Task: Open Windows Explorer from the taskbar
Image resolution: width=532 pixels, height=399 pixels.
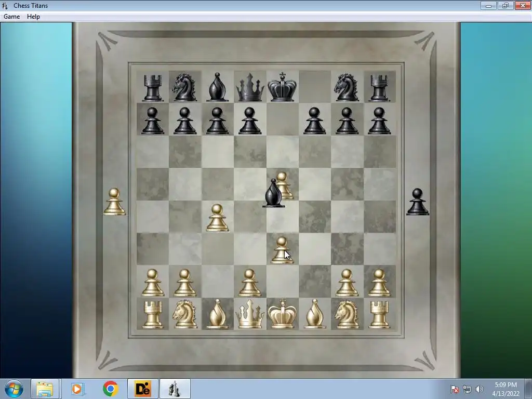Action: point(45,389)
